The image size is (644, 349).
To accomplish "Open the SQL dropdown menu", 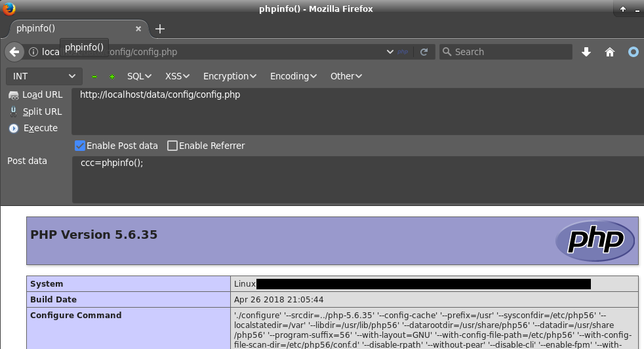I will [139, 77].
